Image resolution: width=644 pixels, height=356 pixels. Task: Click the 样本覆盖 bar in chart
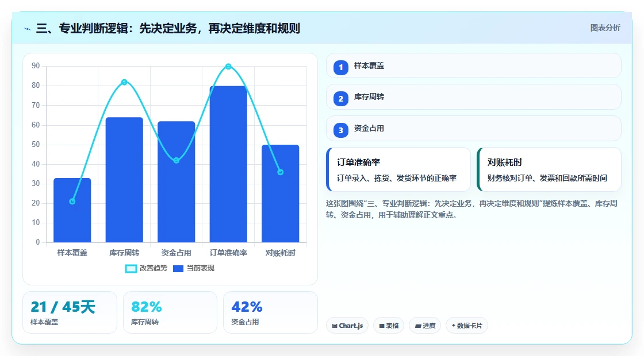point(72,210)
